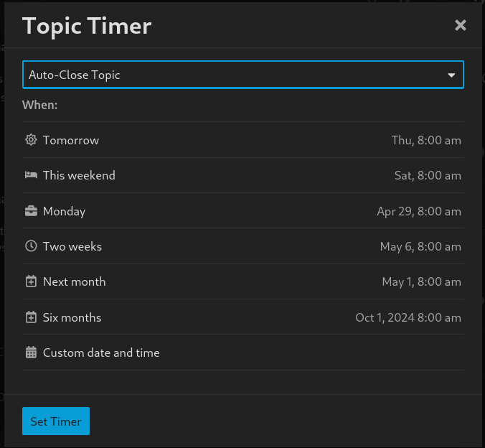The height and width of the screenshot is (448, 485).
Task: Click the calendar-plus icon for Six months
Action: pos(31,317)
